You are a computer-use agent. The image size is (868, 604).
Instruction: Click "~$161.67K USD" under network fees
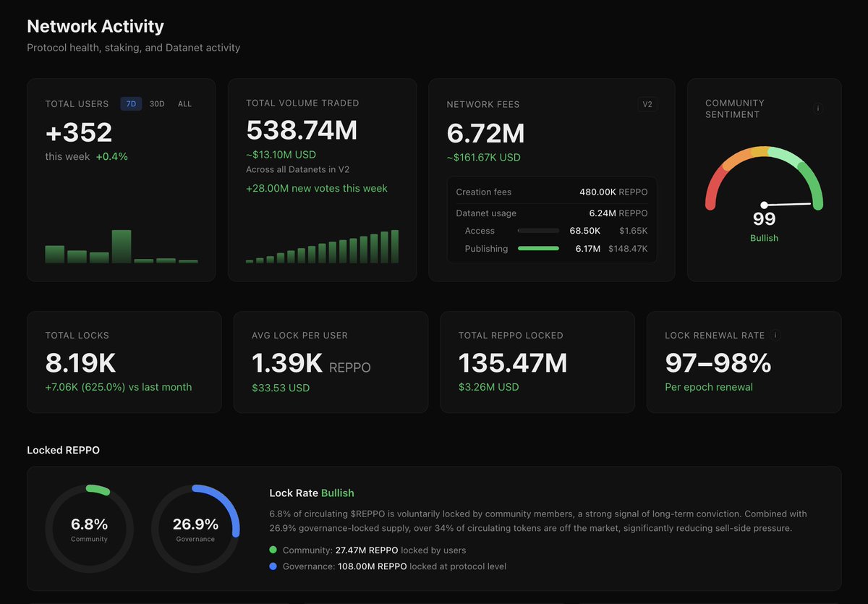(483, 157)
